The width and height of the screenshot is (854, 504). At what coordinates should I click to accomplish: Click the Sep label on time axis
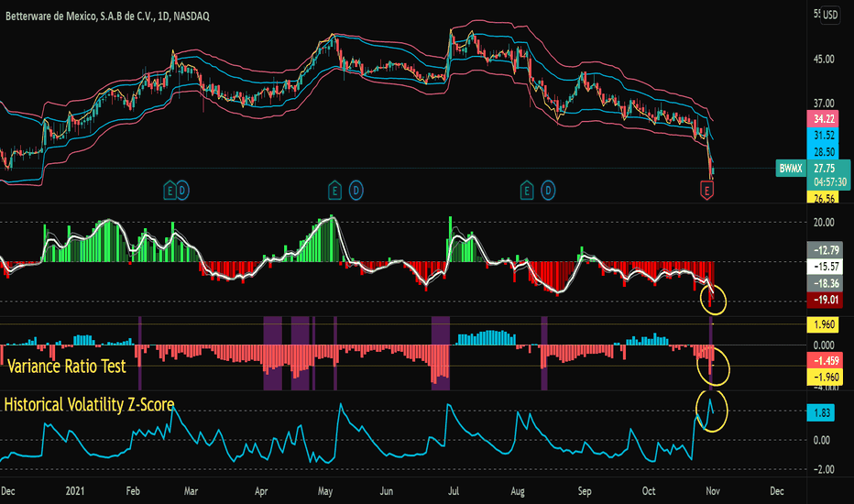pyautogui.click(x=585, y=491)
